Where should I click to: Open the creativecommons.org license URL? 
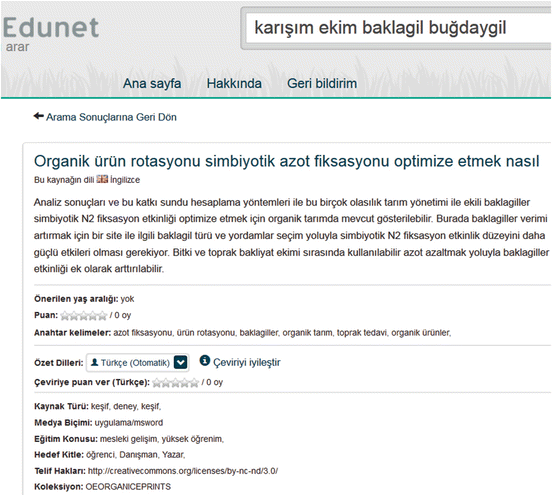(x=183, y=471)
